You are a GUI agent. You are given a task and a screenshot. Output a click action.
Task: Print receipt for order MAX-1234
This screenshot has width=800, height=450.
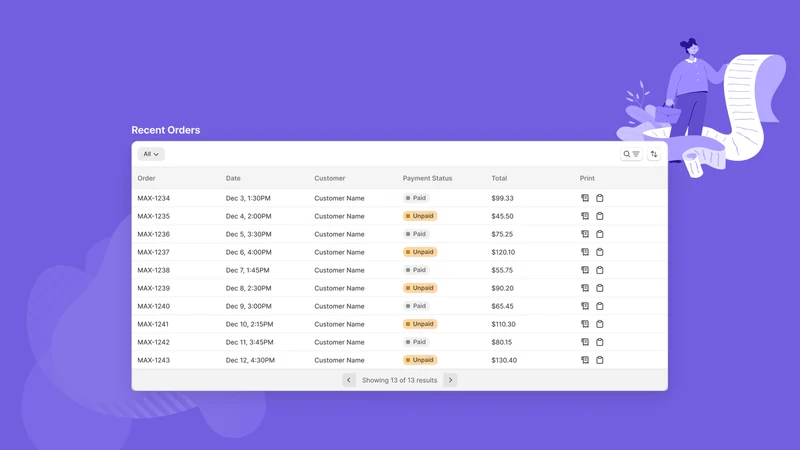585,198
